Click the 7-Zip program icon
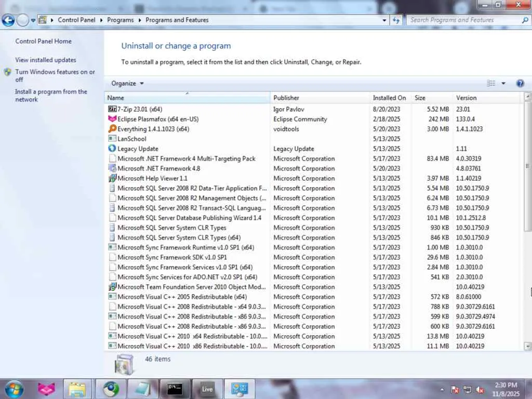 (112, 109)
